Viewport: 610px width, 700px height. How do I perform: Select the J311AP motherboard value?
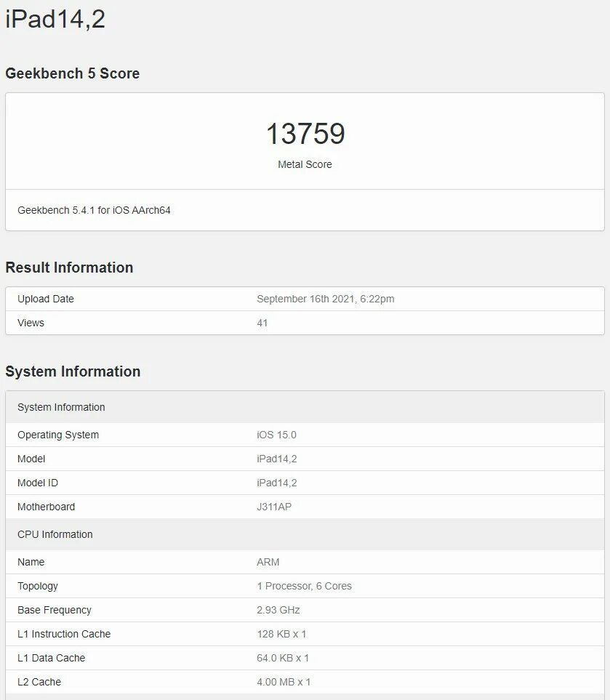coord(274,507)
